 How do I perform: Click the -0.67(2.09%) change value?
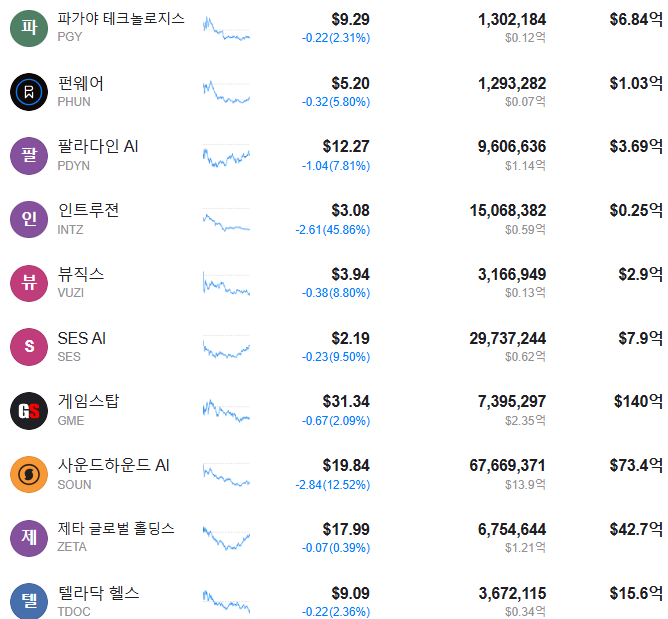[x=336, y=420]
